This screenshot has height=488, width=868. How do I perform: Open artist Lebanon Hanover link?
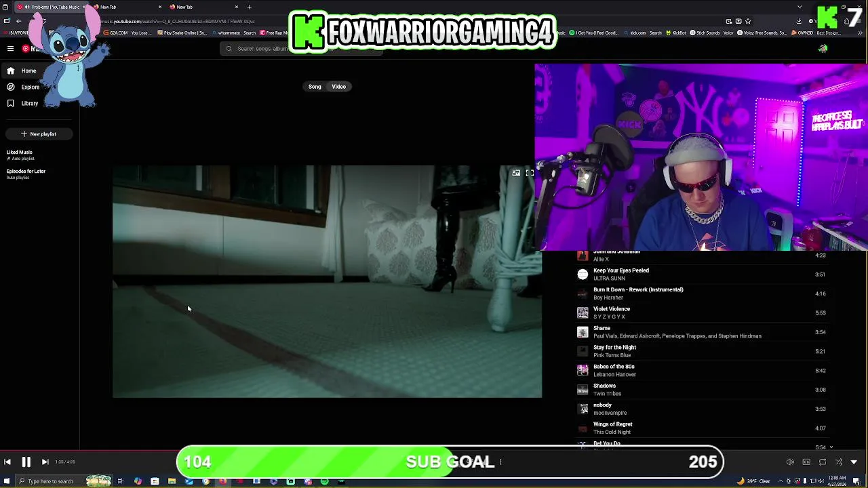pos(614,375)
